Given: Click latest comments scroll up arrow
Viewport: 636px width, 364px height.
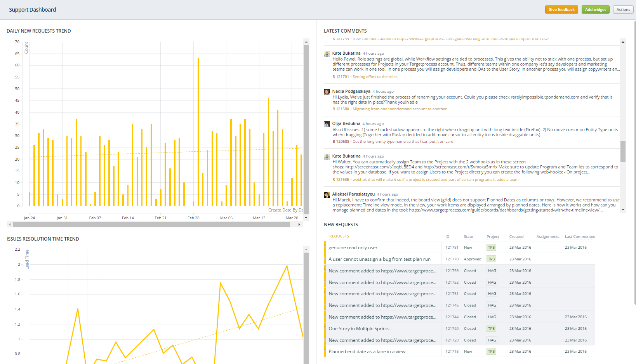Looking at the screenshot, I should (x=623, y=42).
